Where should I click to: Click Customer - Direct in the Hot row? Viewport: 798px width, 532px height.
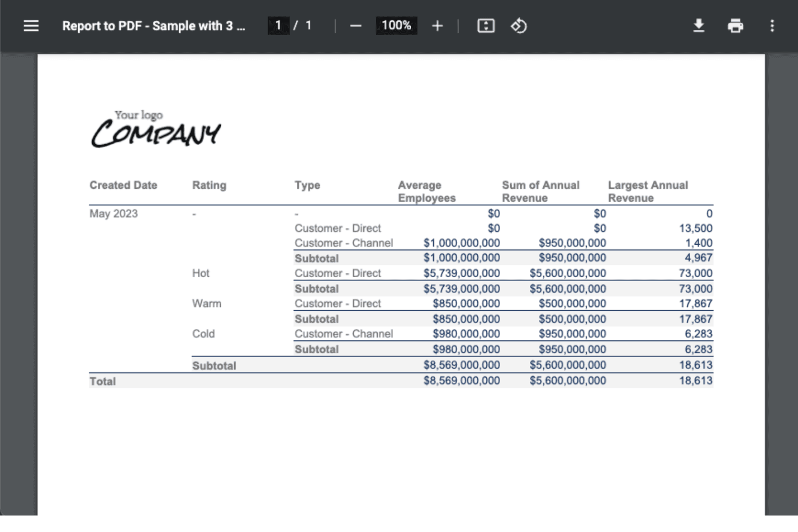coord(338,273)
